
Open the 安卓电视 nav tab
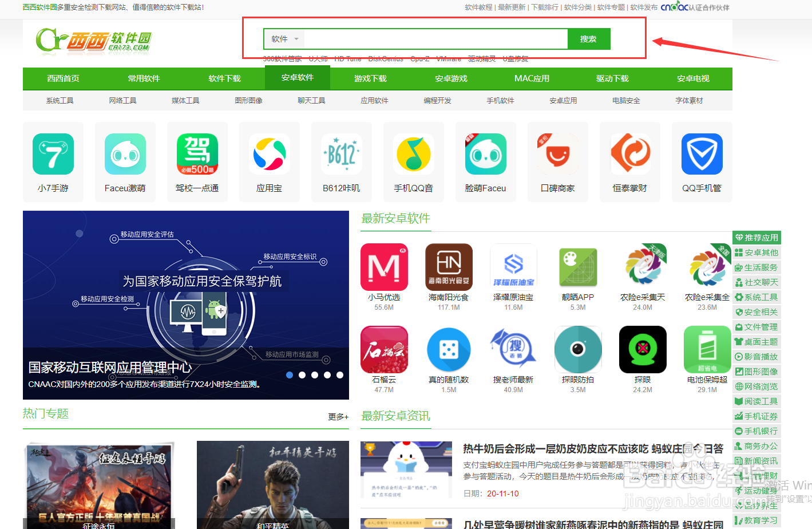pos(693,78)
